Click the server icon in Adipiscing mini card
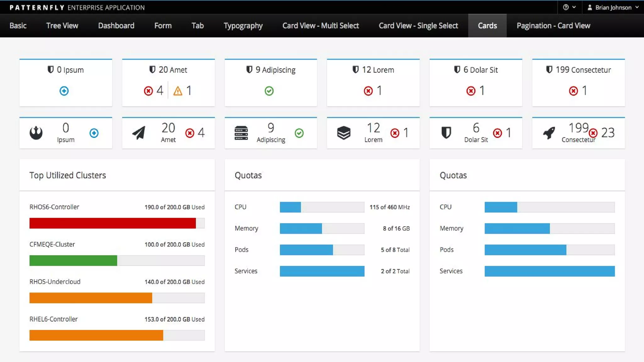This screenshot has height=362, width=644. click(x=241, y=133)
